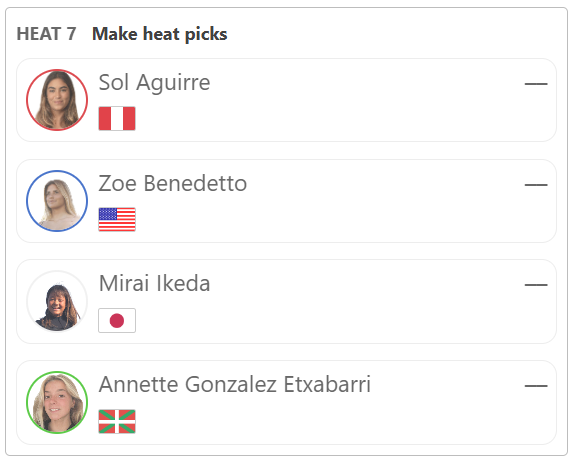Select the Sol Aguirre name text
The image size is (570, 462).
(154, 83)
